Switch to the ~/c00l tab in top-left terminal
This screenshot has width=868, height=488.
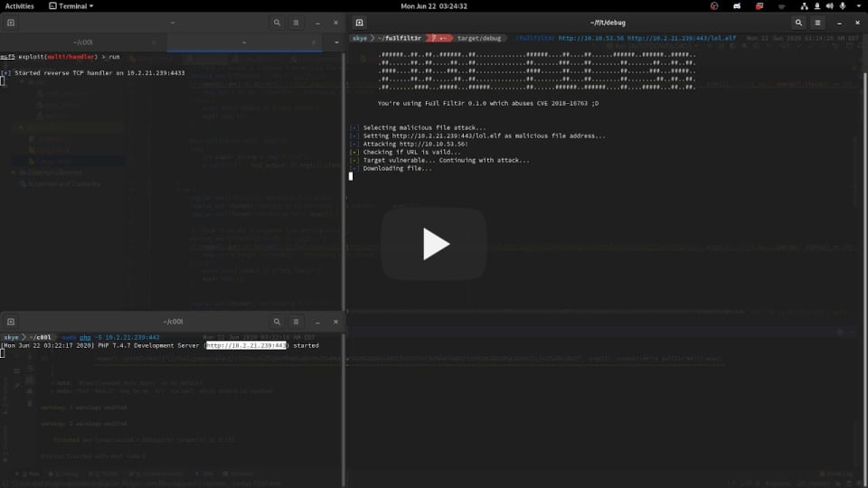(x=83, y=42)
